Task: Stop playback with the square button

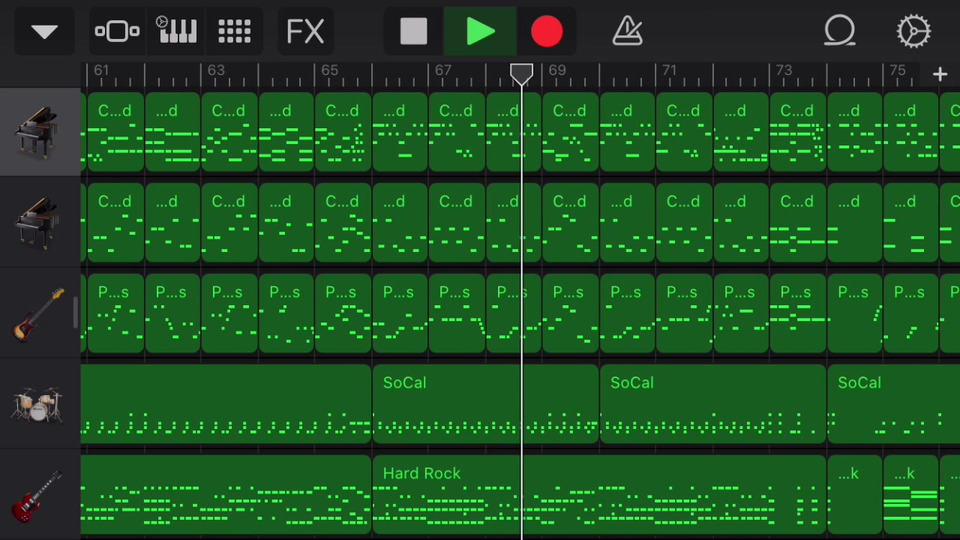Action: [414, 31]
